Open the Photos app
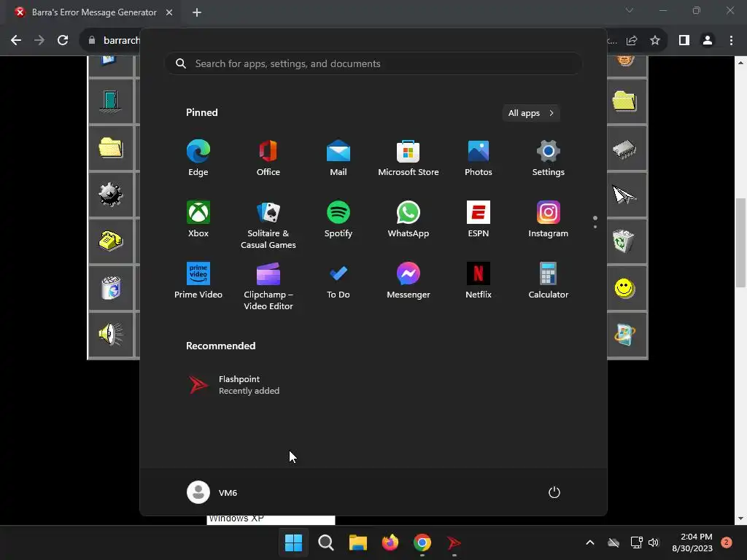 (479, 158)
